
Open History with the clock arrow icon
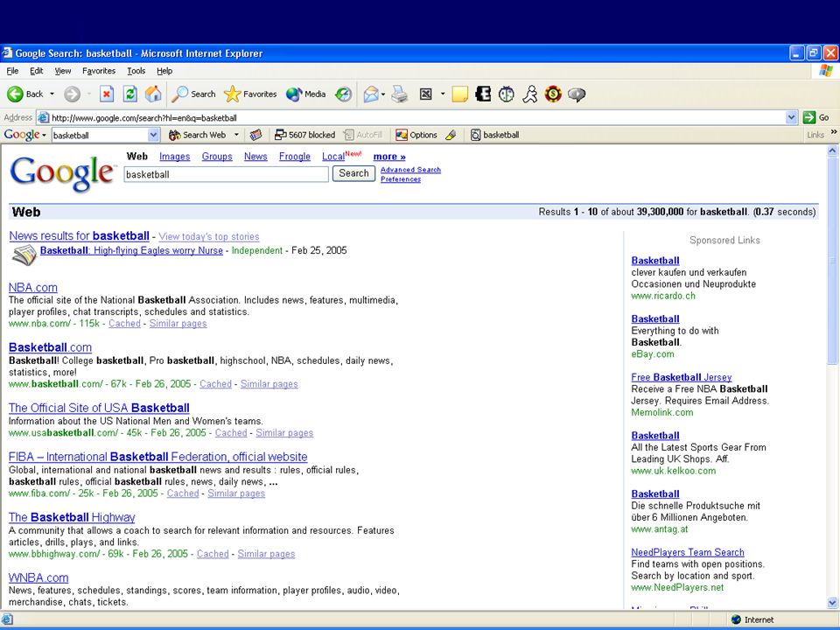(x=343, y=94)
